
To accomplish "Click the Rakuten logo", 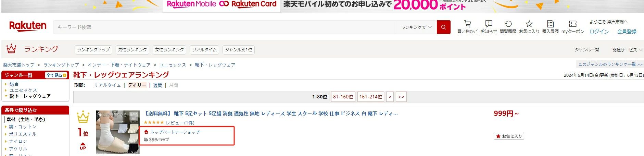I will (x=28, y=26).
